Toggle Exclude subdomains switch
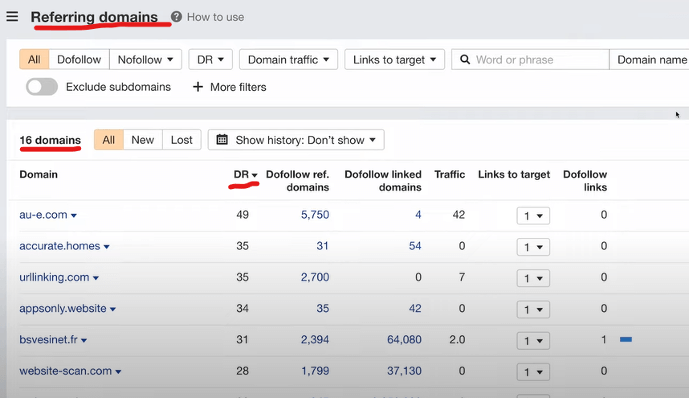Image resolution: width=690 pixels, height=398 pixels. (42, 87)
